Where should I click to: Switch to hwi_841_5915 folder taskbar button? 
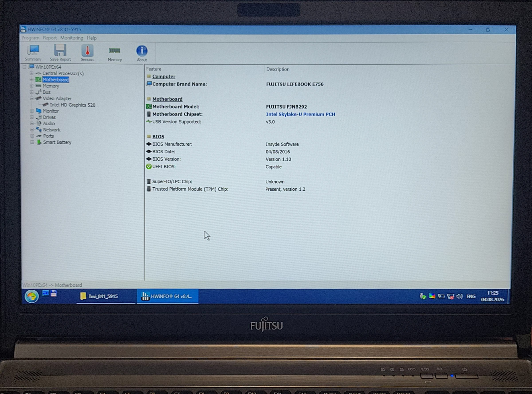(x=106, y=296)
